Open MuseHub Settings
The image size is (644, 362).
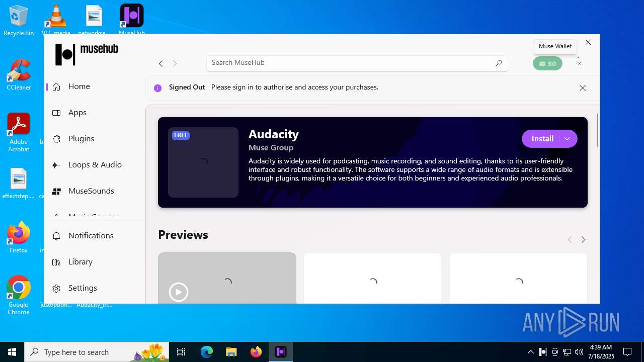(x=96, y=288)
